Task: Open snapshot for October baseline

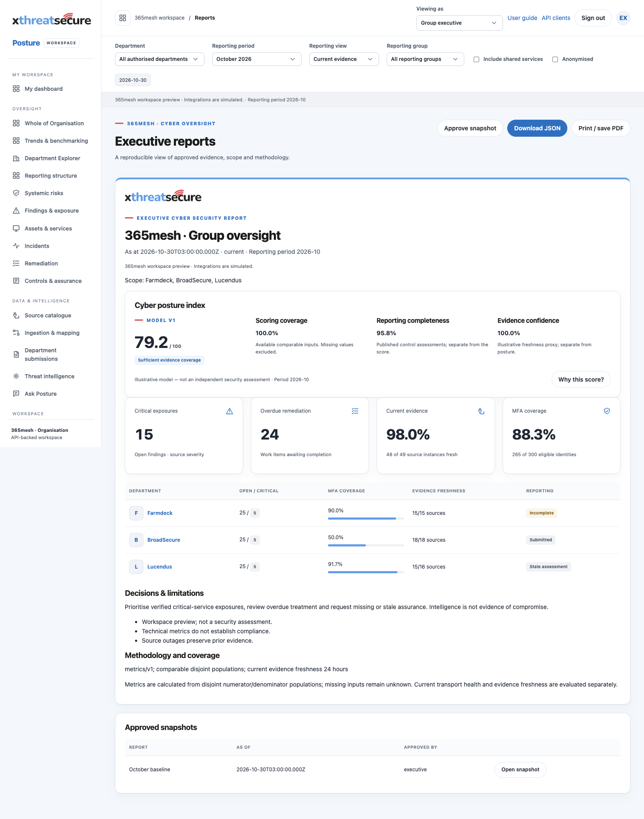Action: (x=520, y=770)
